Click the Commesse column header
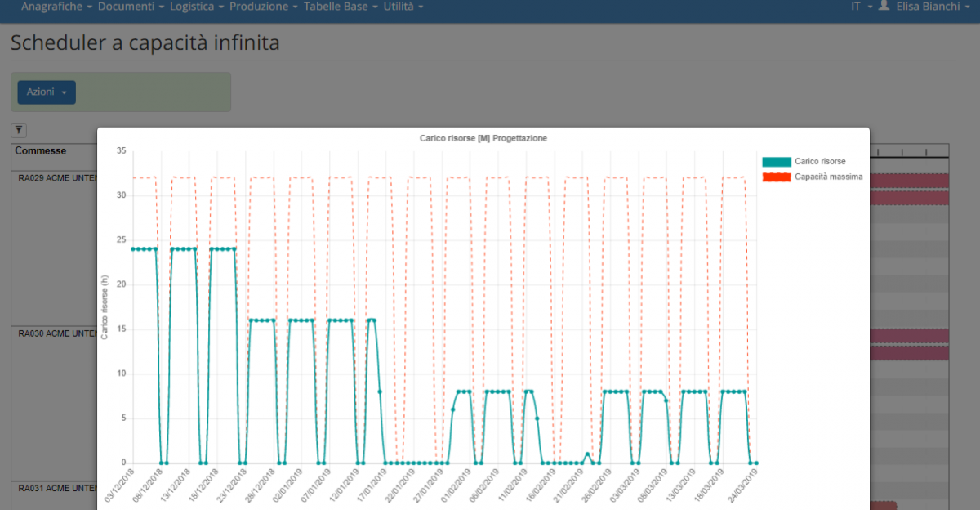 tap(41, 151)
